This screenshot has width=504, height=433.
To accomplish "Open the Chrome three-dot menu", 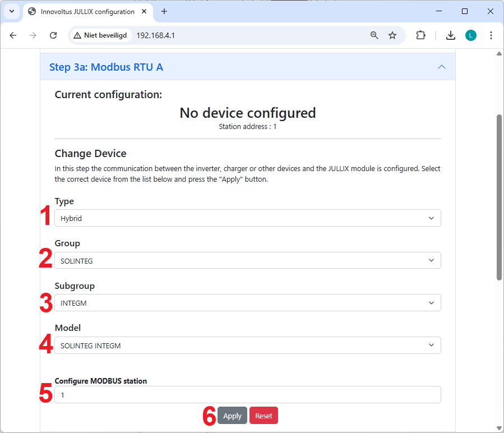I will pyautogui.click(x=491, y=35).
